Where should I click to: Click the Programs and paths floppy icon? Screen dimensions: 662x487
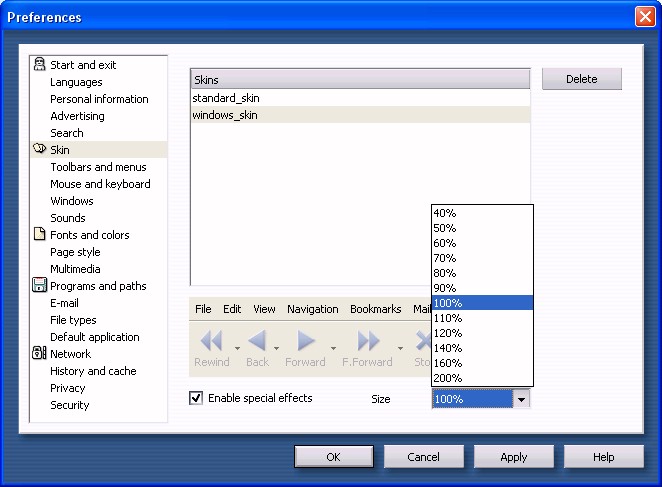click(x=40, y=286)
